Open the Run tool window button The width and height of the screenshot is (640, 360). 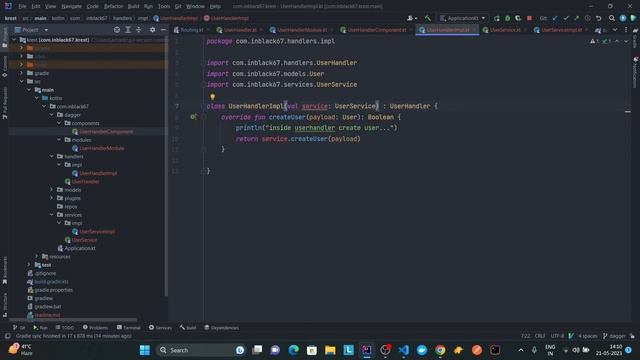(40, 327)
